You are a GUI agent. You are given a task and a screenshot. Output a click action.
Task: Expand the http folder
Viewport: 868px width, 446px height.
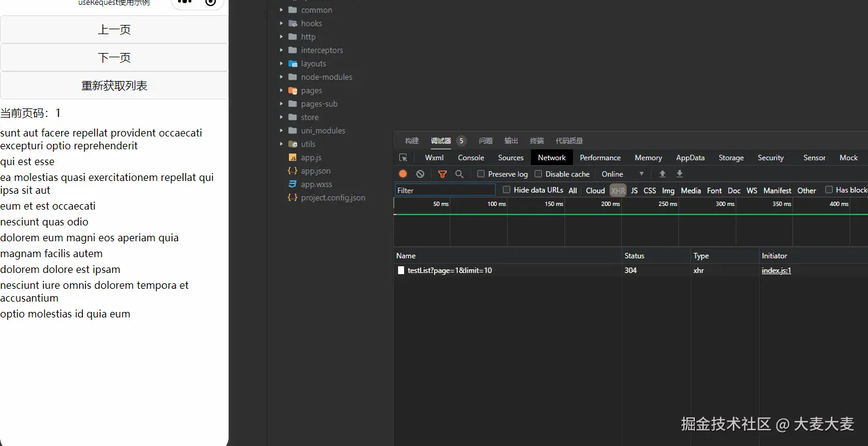click(x=282, y=37)
